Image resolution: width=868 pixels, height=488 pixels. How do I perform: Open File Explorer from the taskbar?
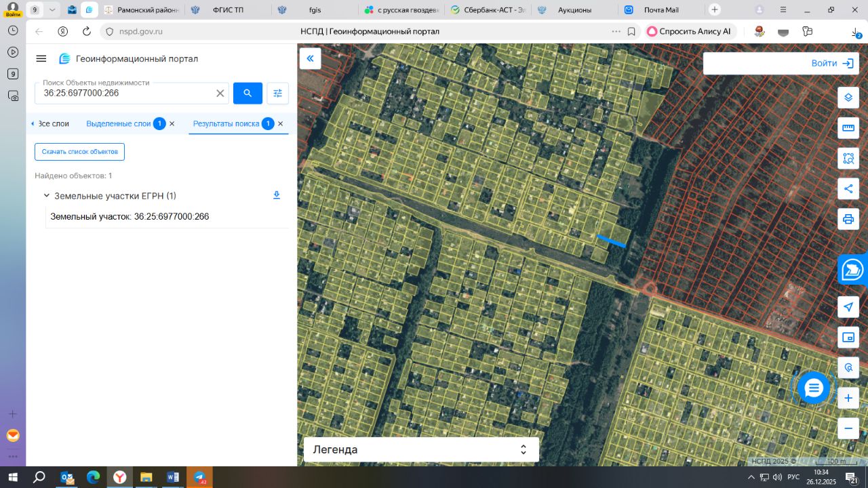coord(146,478)
